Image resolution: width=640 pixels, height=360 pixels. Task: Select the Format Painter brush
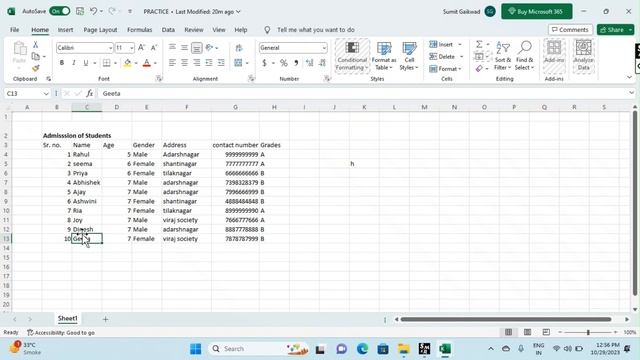pos(36,68)
